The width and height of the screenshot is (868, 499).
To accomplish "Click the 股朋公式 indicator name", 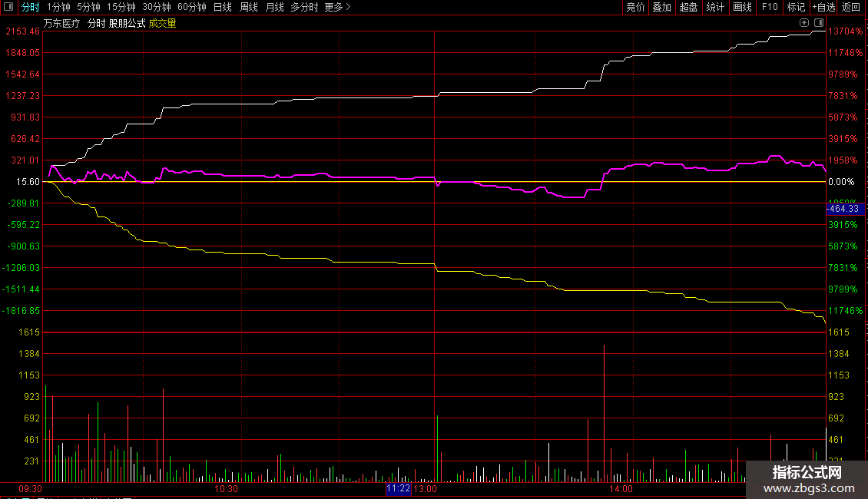I will click(127, 23).
